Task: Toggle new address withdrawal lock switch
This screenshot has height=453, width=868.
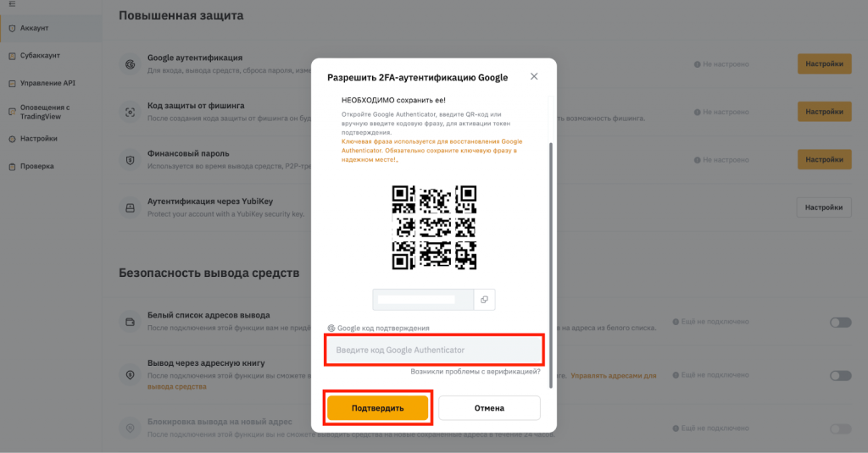Action: coord(840,428)
